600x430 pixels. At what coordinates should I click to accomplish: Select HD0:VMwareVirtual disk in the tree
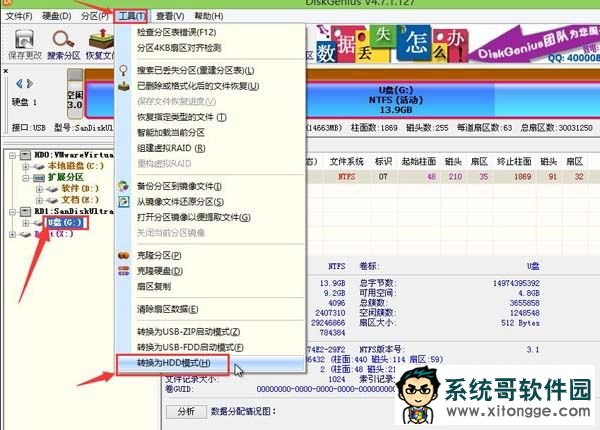74,155
